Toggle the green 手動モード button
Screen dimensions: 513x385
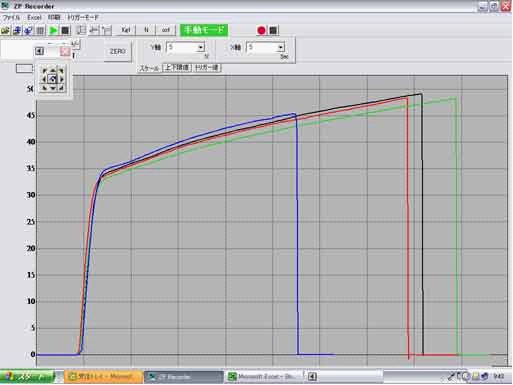point(204,30)
